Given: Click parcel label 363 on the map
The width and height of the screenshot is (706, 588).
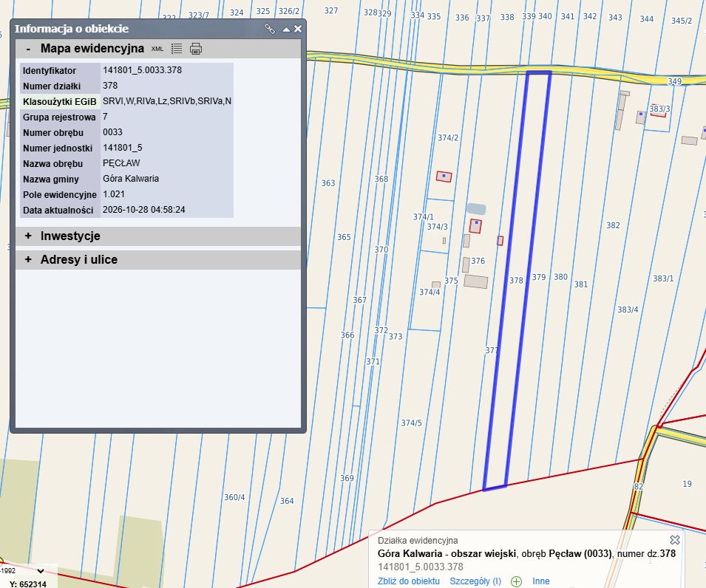Looking at the screenshot, I should tap(328, 183).
